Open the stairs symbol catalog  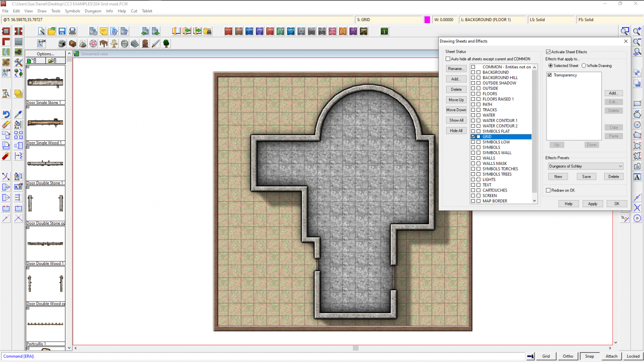[135, 44]
